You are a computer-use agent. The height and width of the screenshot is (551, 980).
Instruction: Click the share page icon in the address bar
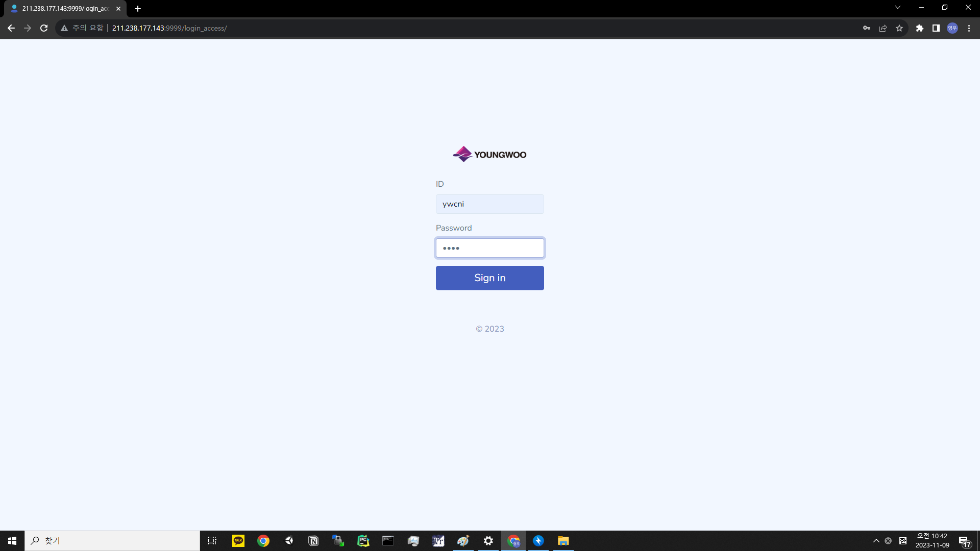pos(883,28)
